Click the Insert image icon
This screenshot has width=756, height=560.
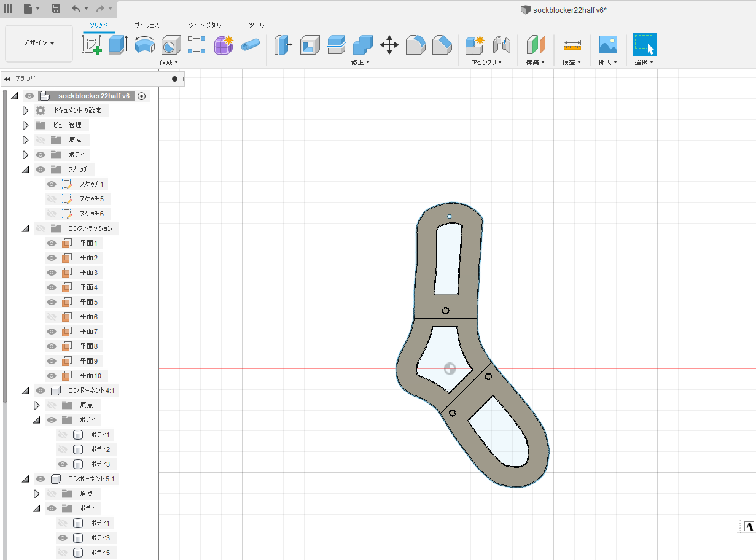607,45
